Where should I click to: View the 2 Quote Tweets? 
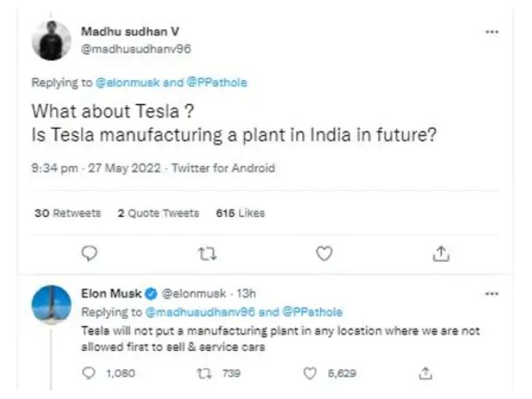pyautogui.click(x=159, y=213)
